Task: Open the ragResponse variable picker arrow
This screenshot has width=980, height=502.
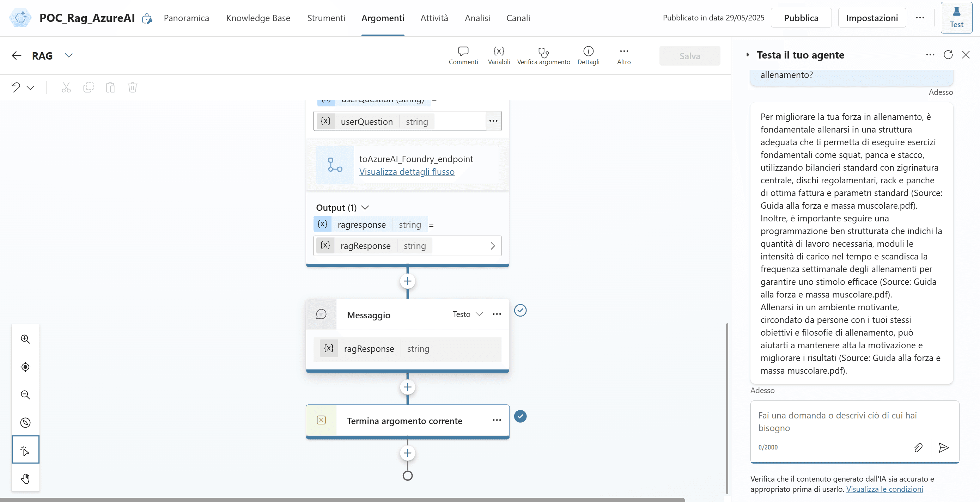Action: [x=493, y=246]
